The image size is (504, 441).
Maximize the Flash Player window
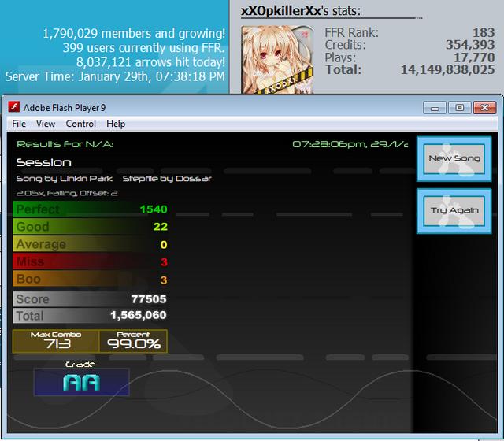coord(460,108)
